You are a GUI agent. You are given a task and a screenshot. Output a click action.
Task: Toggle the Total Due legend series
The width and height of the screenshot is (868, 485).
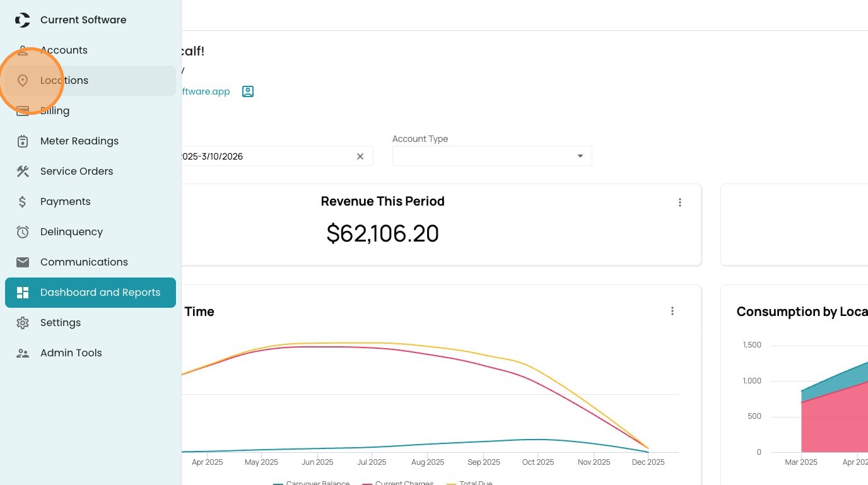click(x=475, y=482)
